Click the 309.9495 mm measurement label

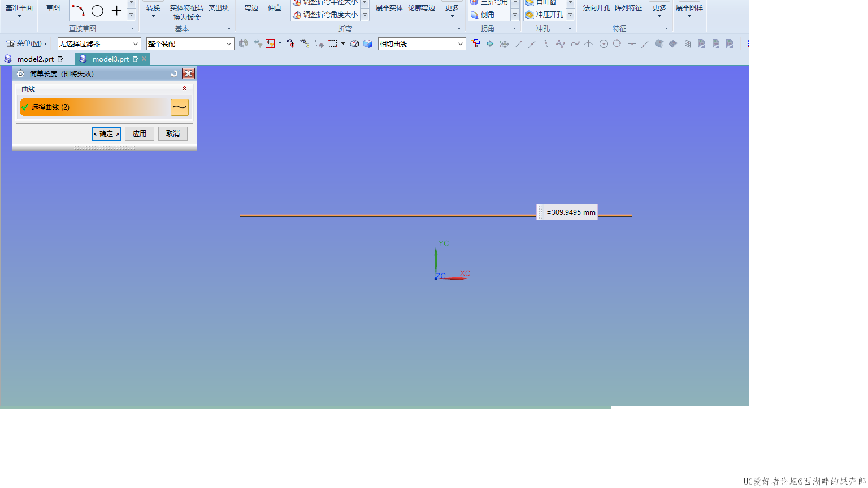[567, 212]
